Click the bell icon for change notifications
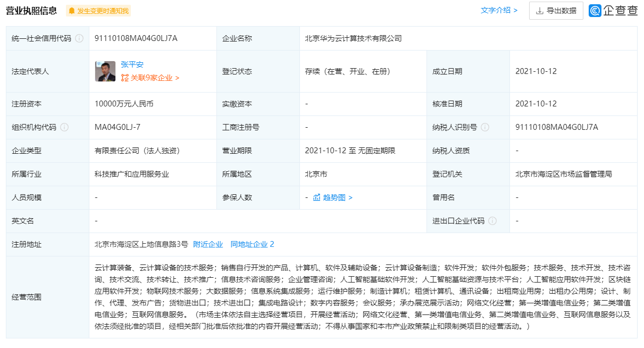 (72, 11)
